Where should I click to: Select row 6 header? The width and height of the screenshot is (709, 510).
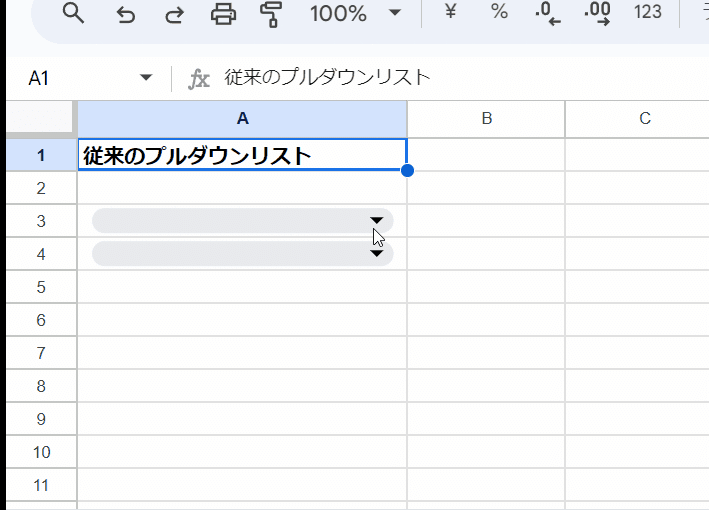tap(41, 320)
